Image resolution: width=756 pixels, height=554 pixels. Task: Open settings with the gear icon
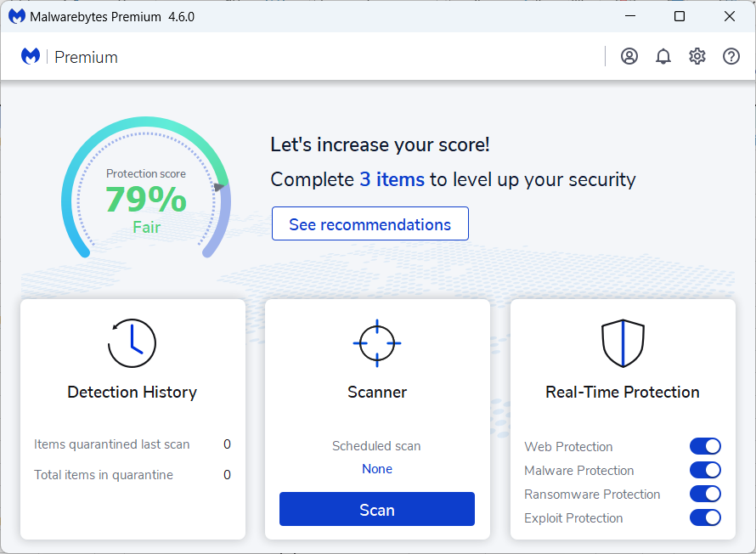click(x=697, y=57)
